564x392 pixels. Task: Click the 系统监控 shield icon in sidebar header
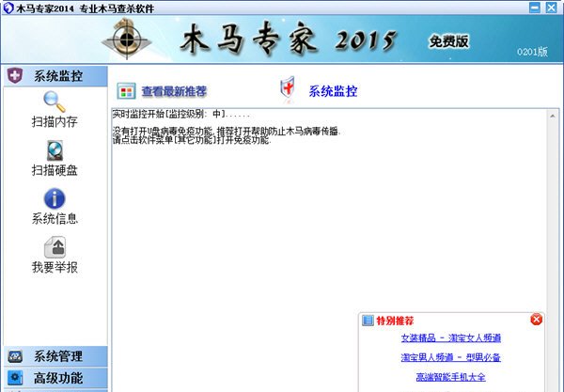click(15, 75)
